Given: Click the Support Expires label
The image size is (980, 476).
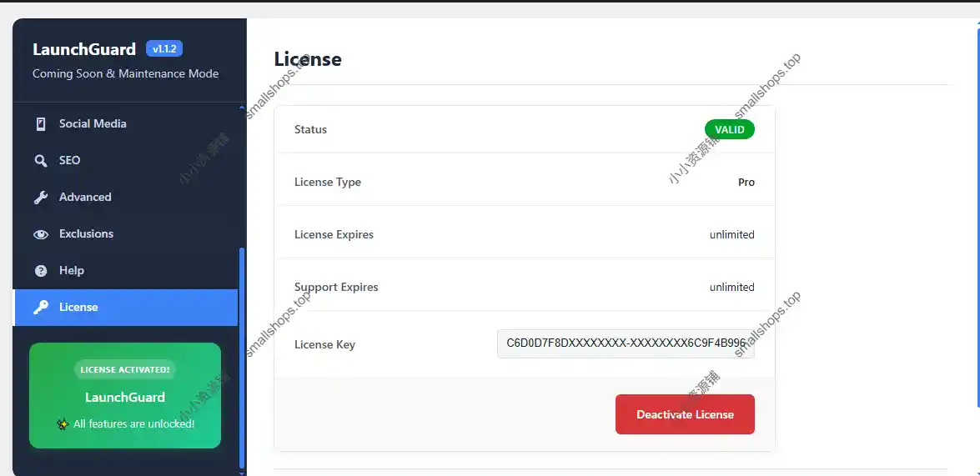Looking at the screenshot, I should tap(336, 288).
